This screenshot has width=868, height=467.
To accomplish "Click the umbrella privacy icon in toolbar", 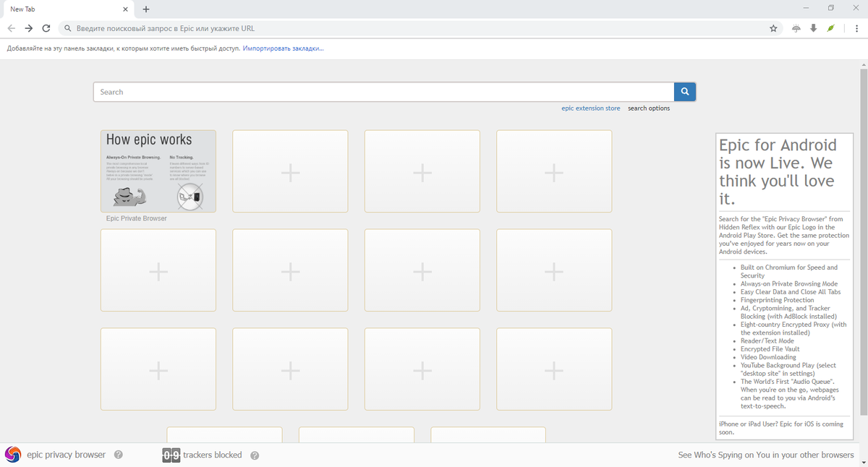I will pos(796,28).
